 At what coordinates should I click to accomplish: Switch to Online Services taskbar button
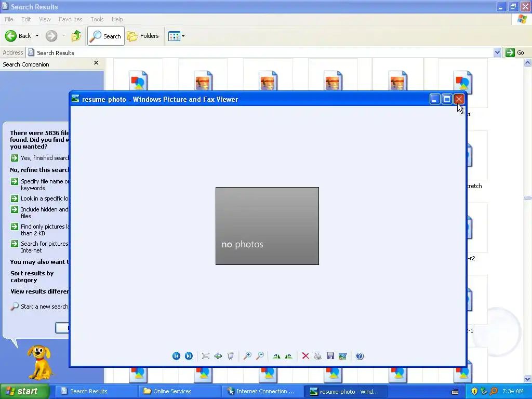[179, 391]
